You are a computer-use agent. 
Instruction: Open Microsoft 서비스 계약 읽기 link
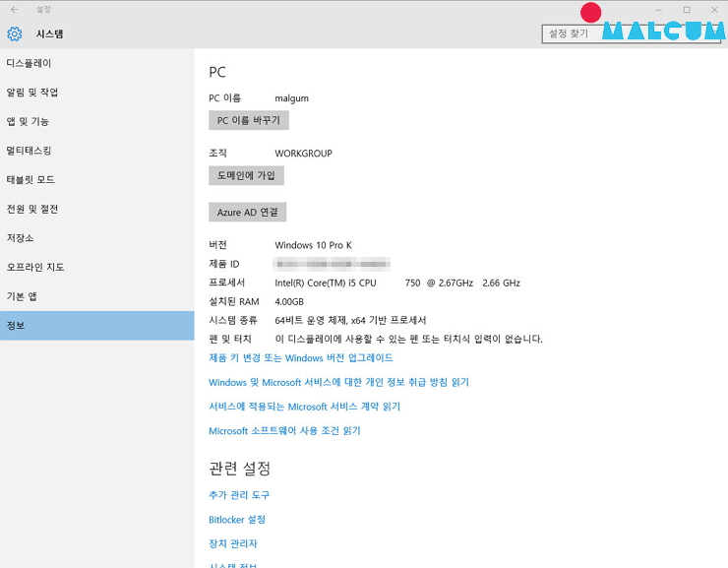305,407
